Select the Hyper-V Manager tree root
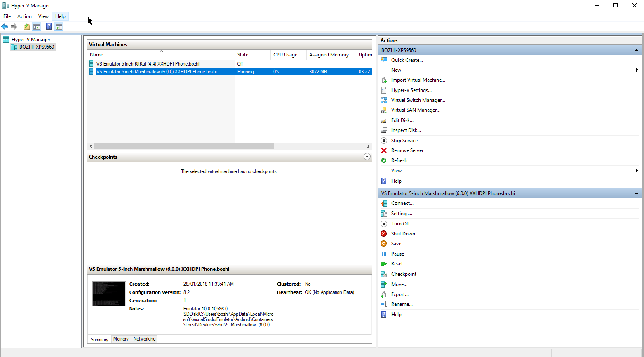This screenshot has height=357, width=644. [x=31, y=40]
